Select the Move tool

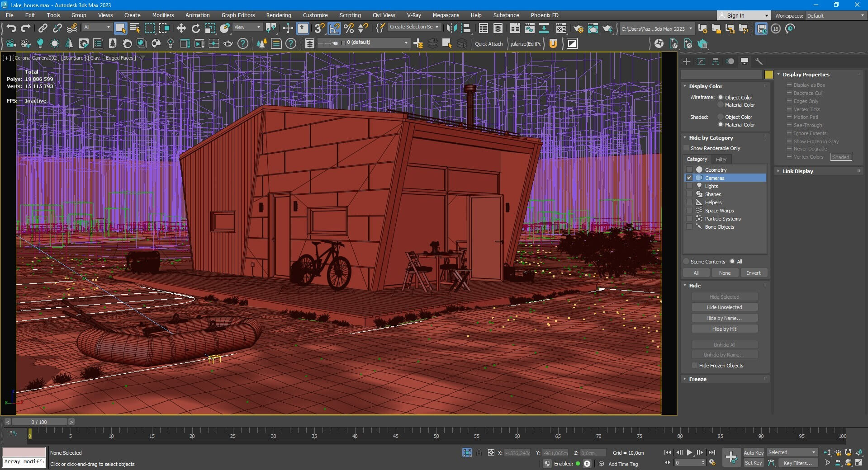click(x=181, y=28)
